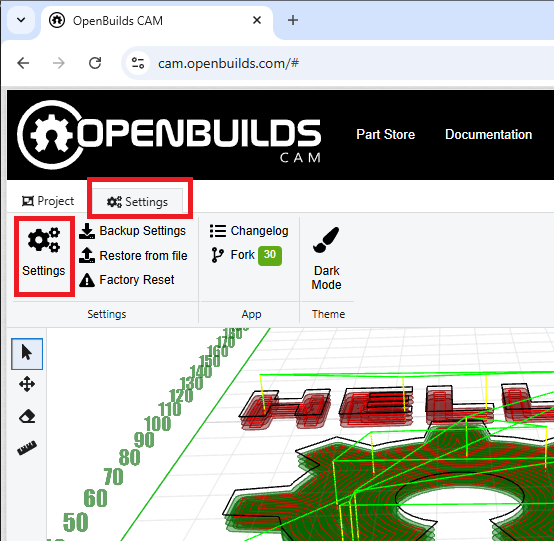Open the Changelog list
554x541 pixels.
tap(249, 231)
